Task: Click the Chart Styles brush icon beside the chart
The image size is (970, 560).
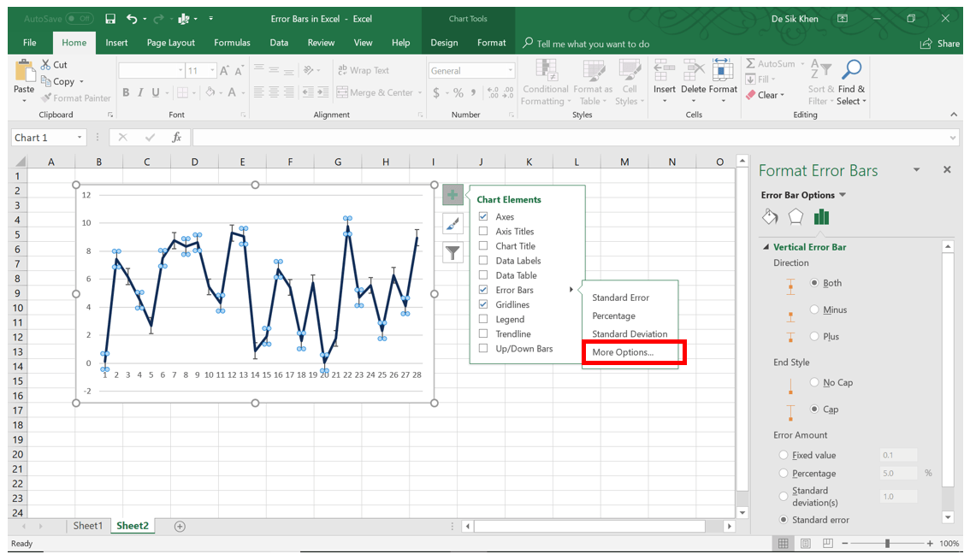Action: 452,222
